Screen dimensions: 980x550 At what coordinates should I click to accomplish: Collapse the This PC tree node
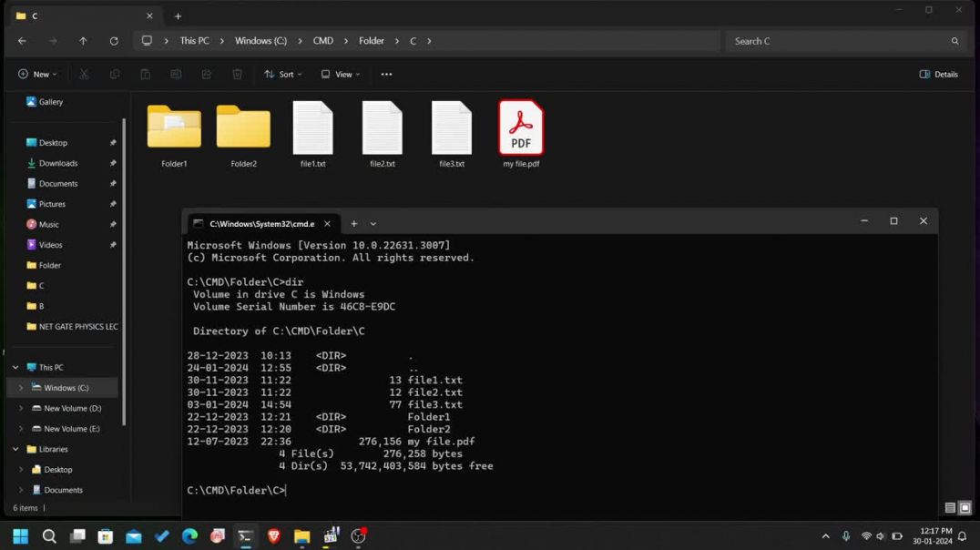coord(15,368)
